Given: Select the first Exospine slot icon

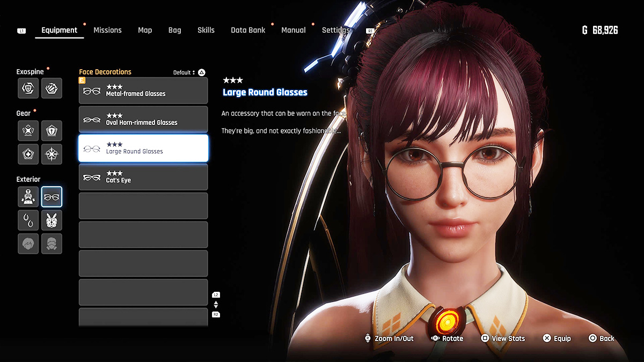Looking at the screenshot, I should tap(28, 88).
